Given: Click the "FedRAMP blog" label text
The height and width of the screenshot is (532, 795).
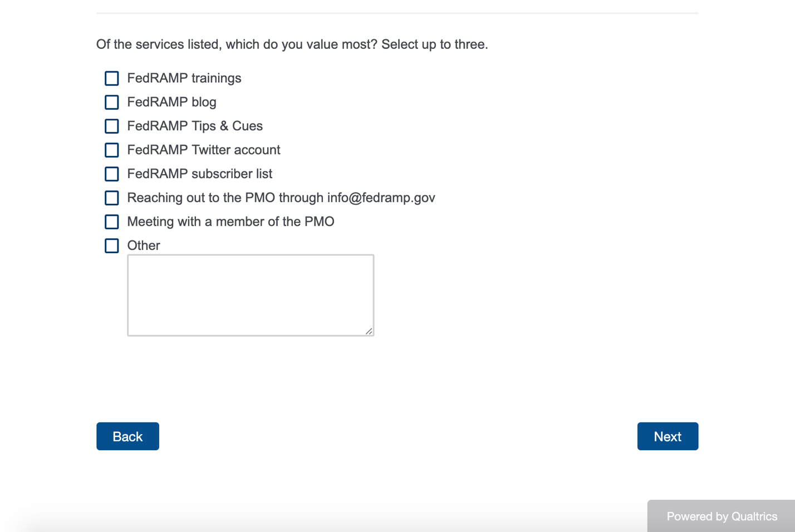Looking at the screenshot, I should coord(171,102).
